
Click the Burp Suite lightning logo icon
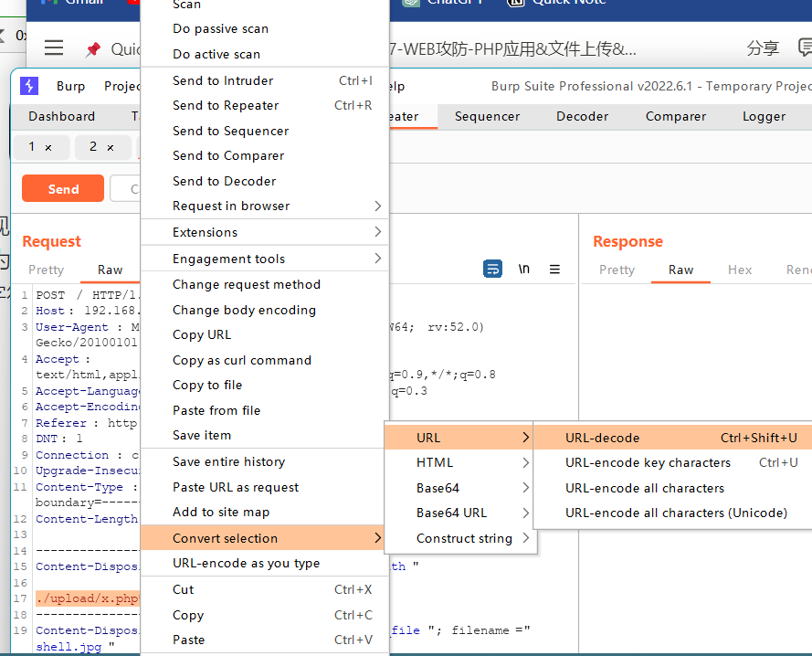29,86
